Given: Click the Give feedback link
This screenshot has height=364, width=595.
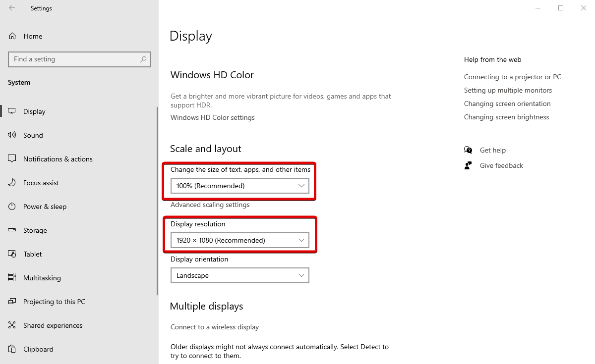Looking at the screenshot, I should (x=501, y=165).
